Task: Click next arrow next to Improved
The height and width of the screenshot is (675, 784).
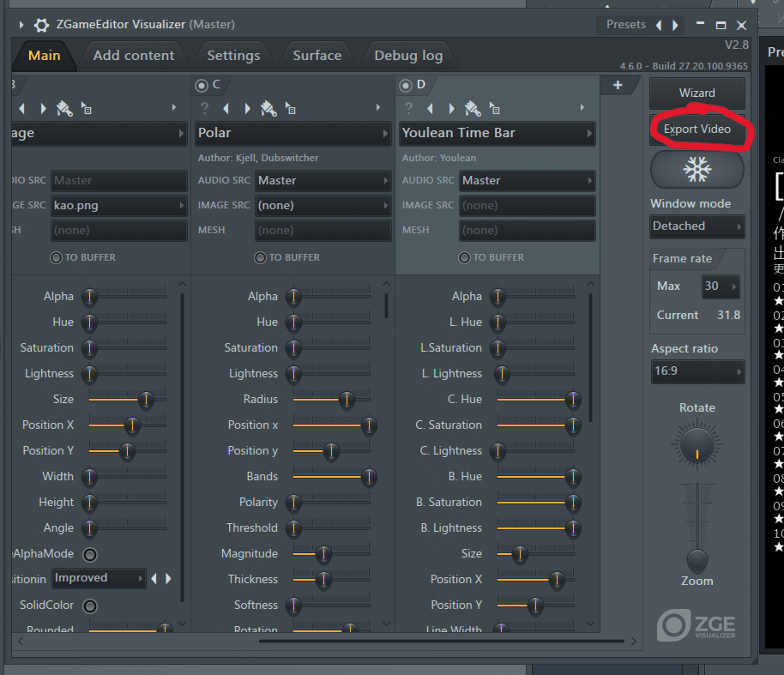Action: [168, 579]
